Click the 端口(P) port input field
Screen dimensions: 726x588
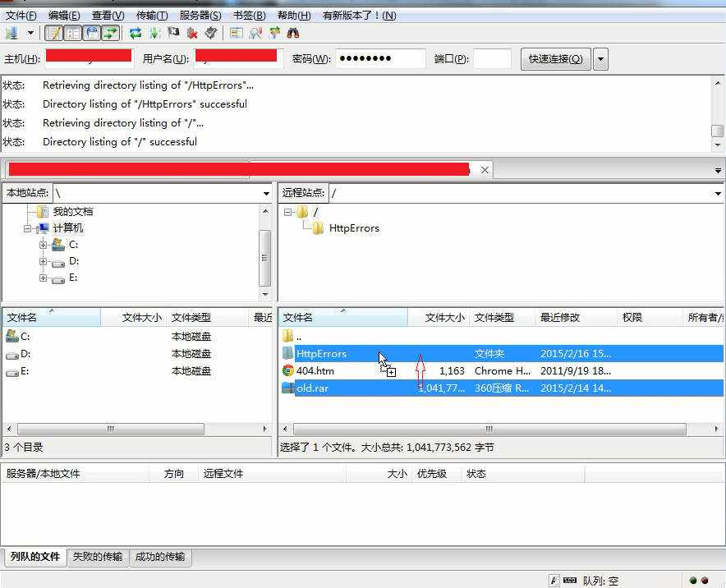tap(492, 59)
